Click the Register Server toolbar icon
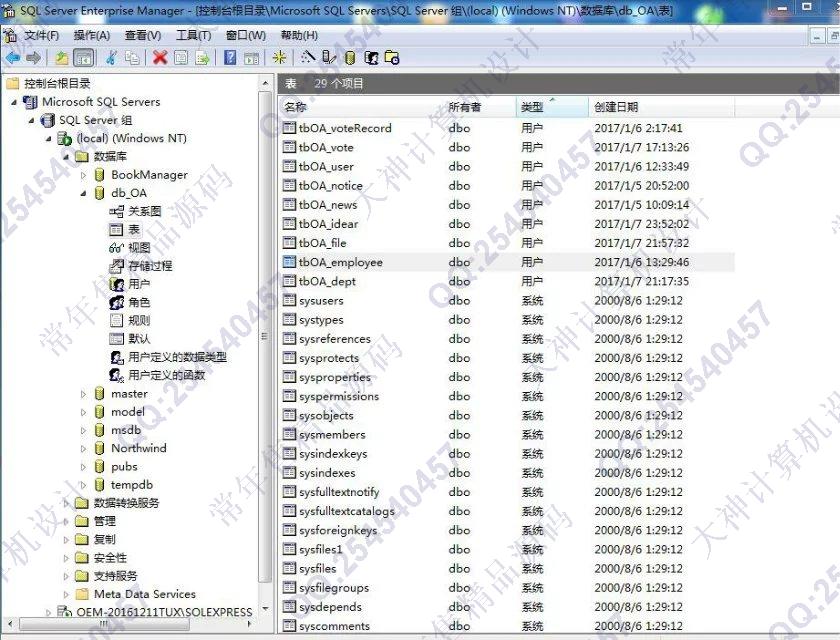Screen dimensions: 840x640 tap(329, 57)
